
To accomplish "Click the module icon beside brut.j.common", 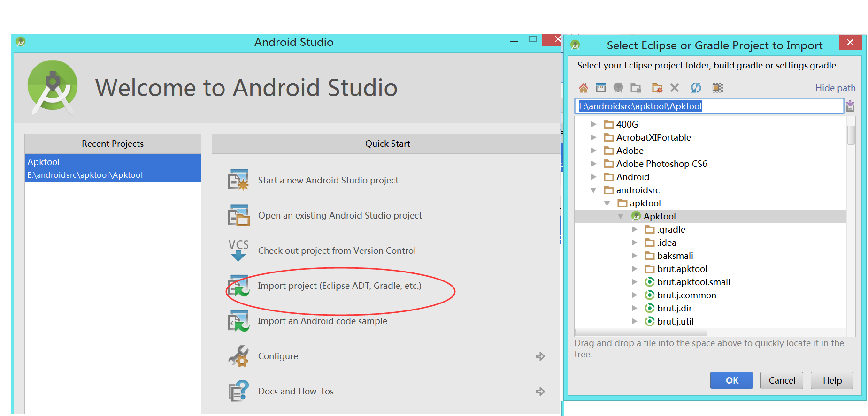I will [650, 295].
